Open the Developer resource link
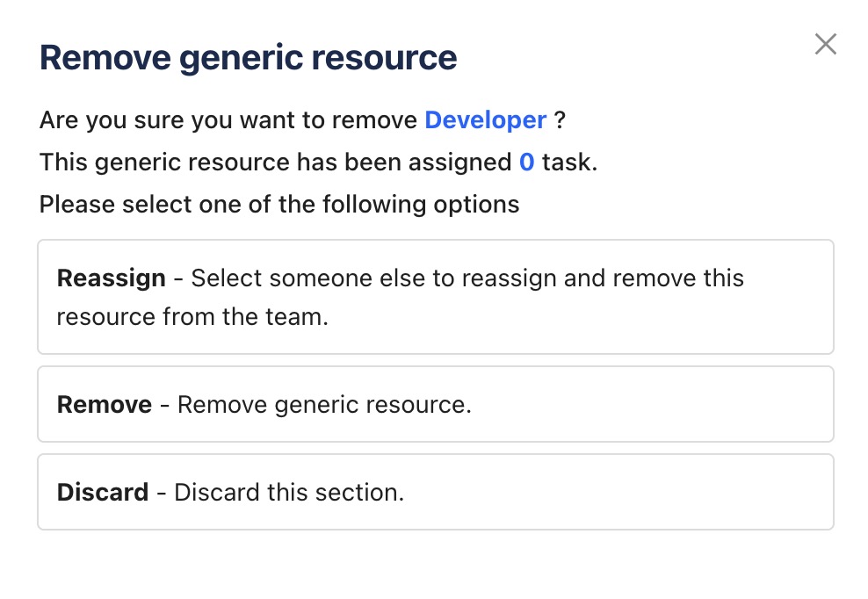The image size is (868, 599). coord(485,120)
